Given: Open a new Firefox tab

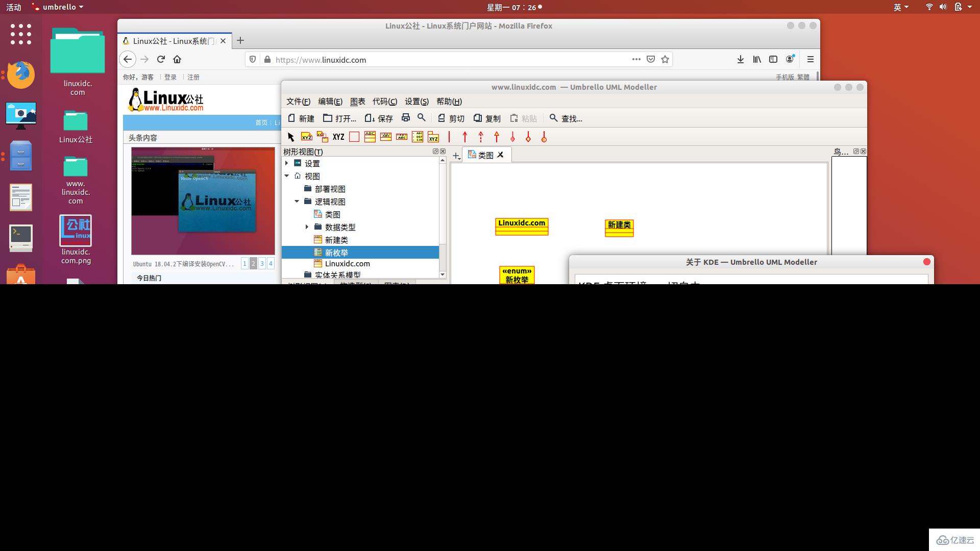Looking at the screenshot, I should coord(240,40).
